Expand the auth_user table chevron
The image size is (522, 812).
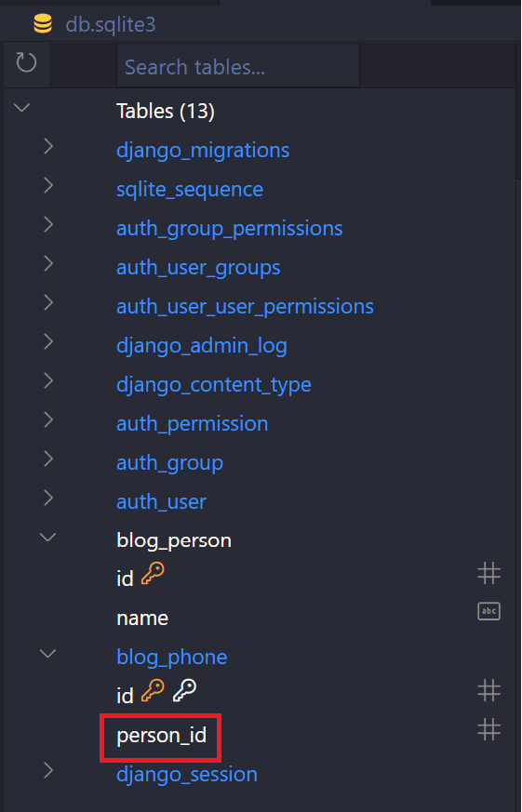48,498
